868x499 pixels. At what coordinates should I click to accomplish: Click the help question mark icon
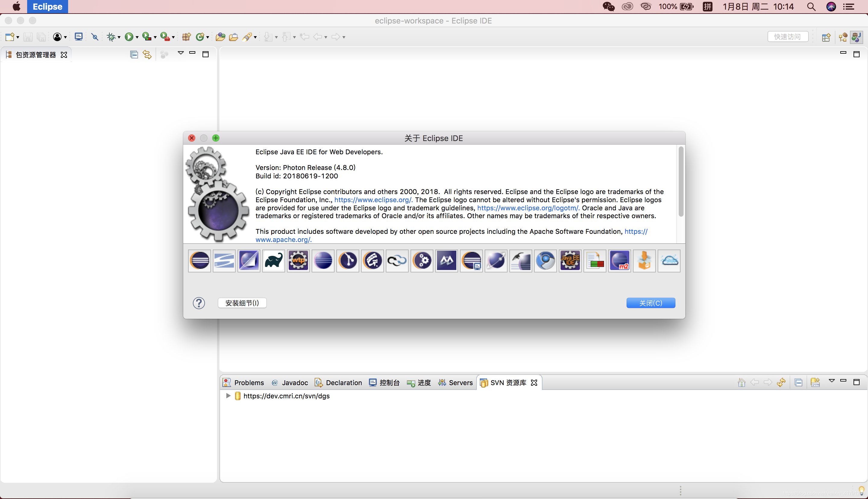coord(199,303)
